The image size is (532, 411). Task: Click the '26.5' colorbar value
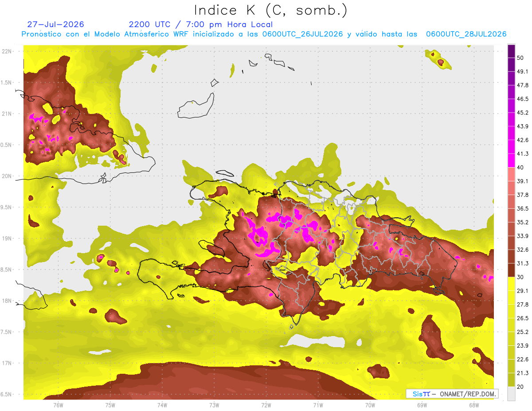tap(522, 318)
